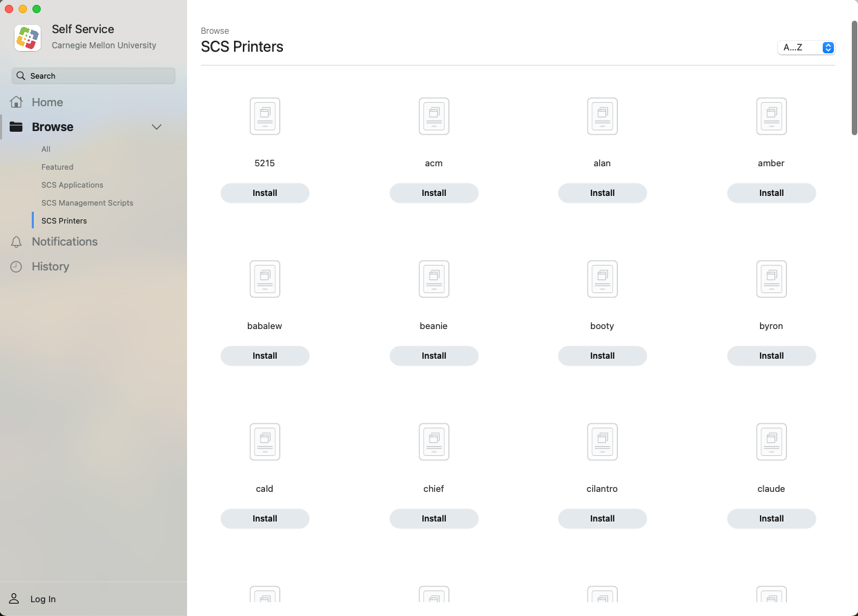The width and height of the screenshot is (858, 616).
Task: Click the Self Service app logo
Action: [28, 38]
